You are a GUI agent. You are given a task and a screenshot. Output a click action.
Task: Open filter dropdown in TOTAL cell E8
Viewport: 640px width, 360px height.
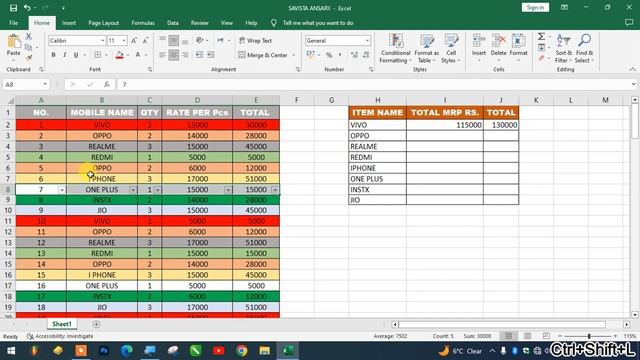[x=275, y=190]
